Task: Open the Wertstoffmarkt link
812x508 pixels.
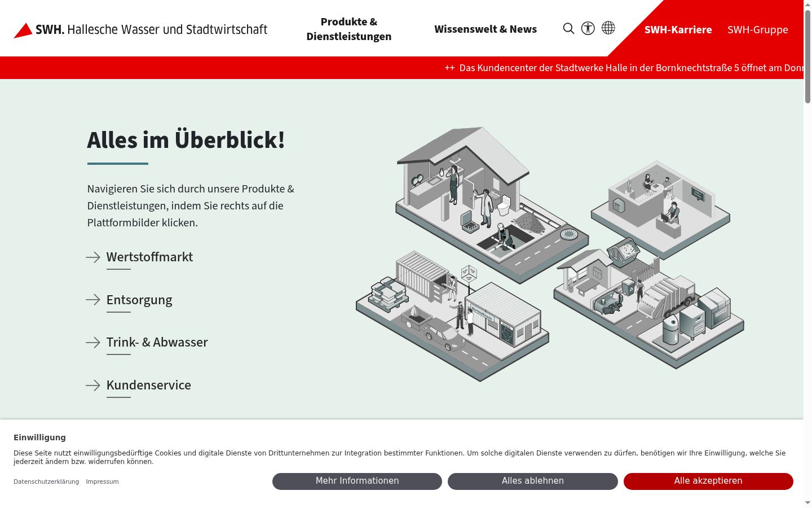Action: 149,257
